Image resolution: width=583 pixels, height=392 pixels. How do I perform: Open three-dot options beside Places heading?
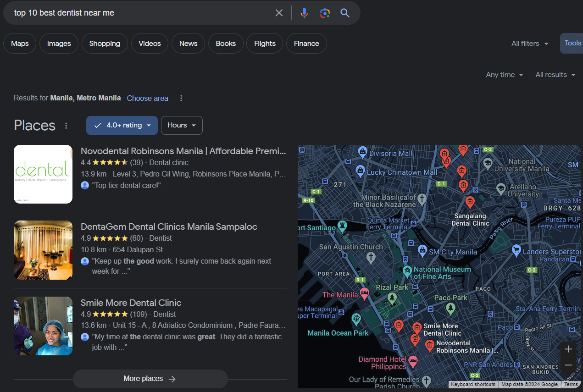tap(66, 126)
